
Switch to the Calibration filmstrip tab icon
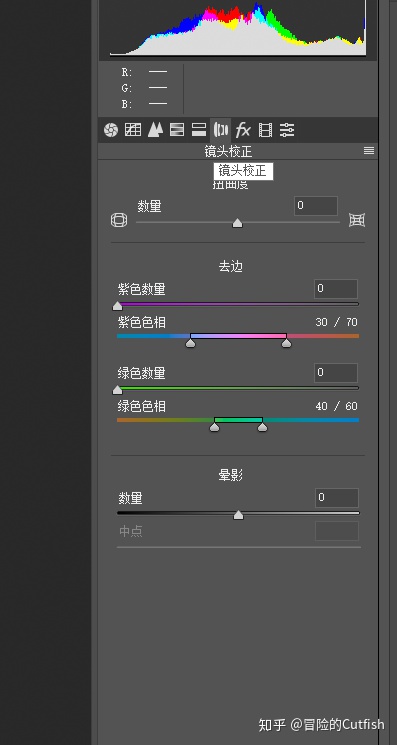(x=265, y=130)
